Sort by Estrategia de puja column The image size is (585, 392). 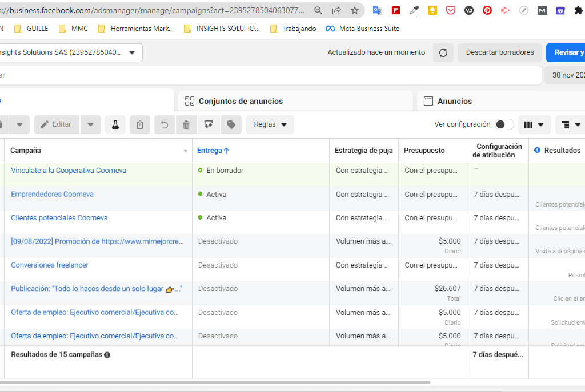(x=364, y=151)
